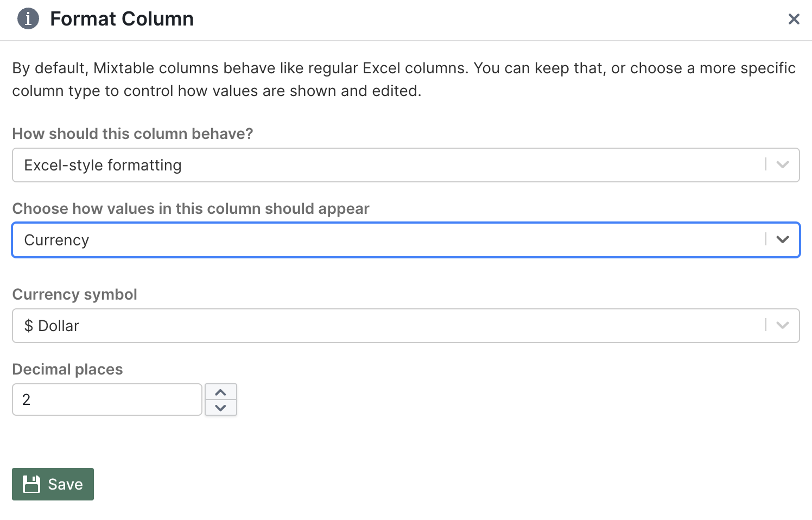Click the chevron on the Currency symbol dropdown
812x520 pixels.
click(x=782, y=325)
